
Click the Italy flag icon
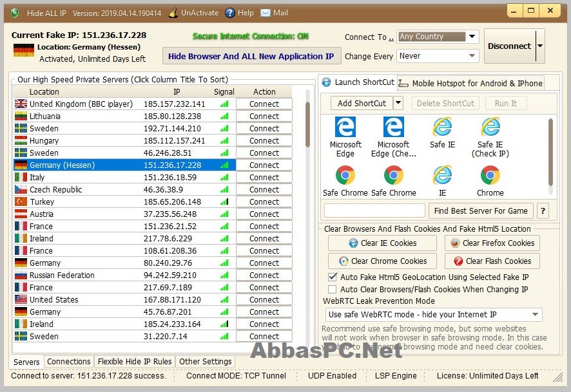click(21, 178)
